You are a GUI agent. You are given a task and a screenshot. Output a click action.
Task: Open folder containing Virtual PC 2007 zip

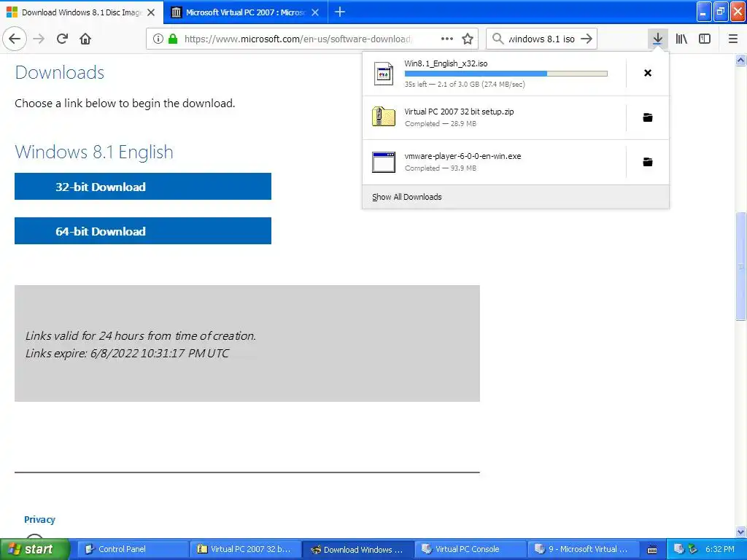[x=648, y=117]
